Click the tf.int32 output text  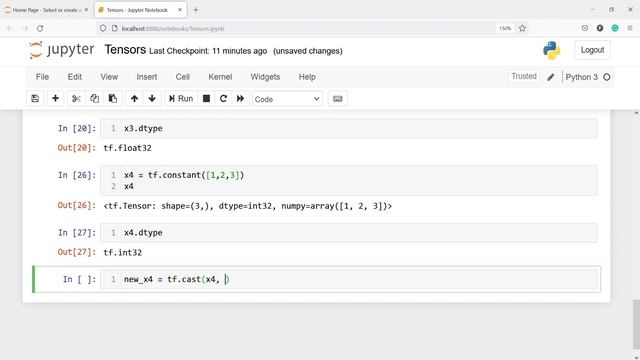coord(122,252)
